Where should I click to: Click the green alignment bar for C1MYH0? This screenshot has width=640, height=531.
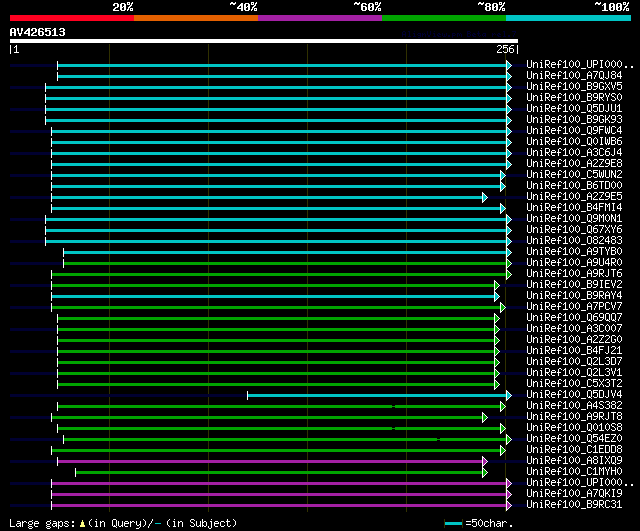(x=280, y=473)
